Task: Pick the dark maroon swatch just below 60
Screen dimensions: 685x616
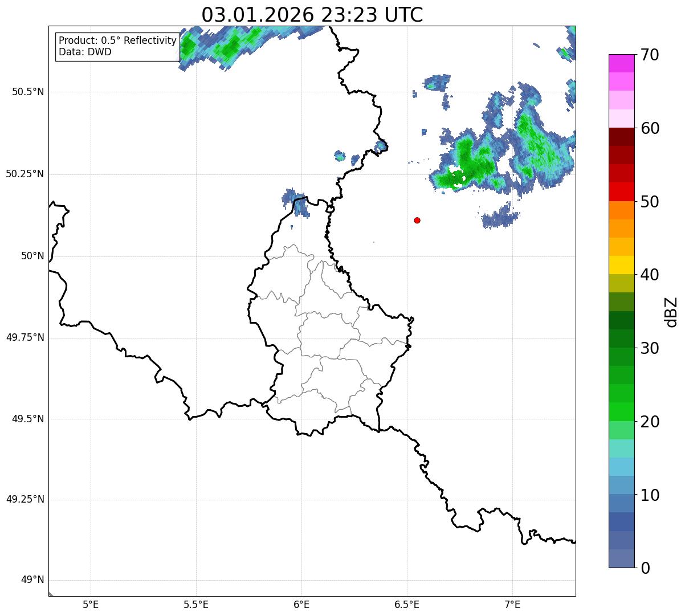Action: [621, 137]
